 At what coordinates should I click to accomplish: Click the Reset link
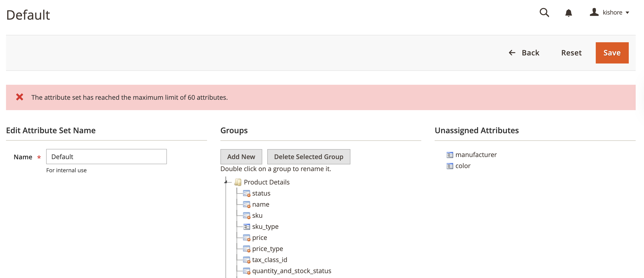pyautogui.click(x=571, y=53)
